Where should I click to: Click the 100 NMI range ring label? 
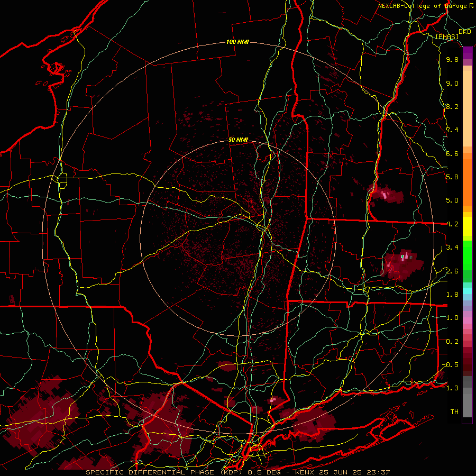pos(237,42)
